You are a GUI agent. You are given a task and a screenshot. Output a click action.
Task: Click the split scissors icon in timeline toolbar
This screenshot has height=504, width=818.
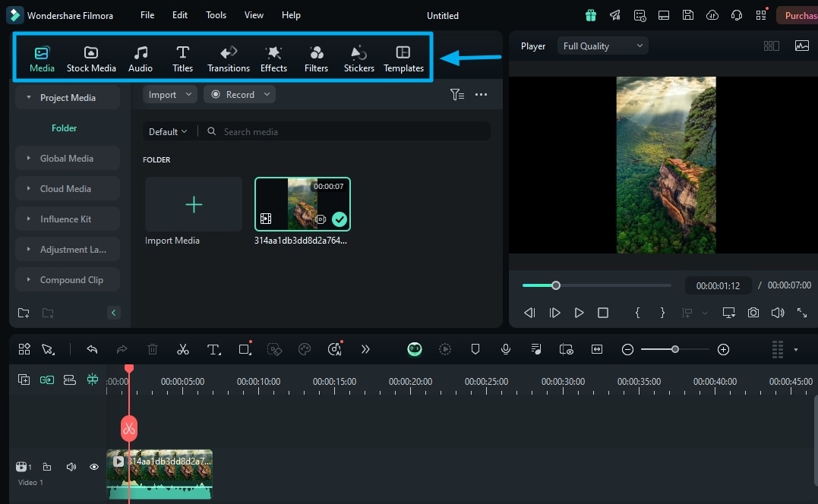182,349
